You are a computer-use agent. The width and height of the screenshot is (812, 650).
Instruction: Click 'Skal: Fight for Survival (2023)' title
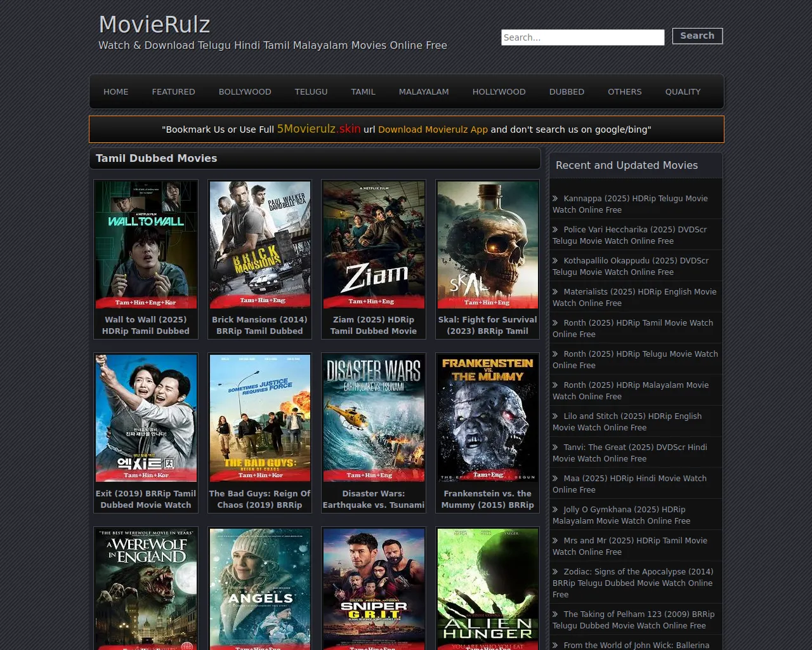click(x=487, y=325)
